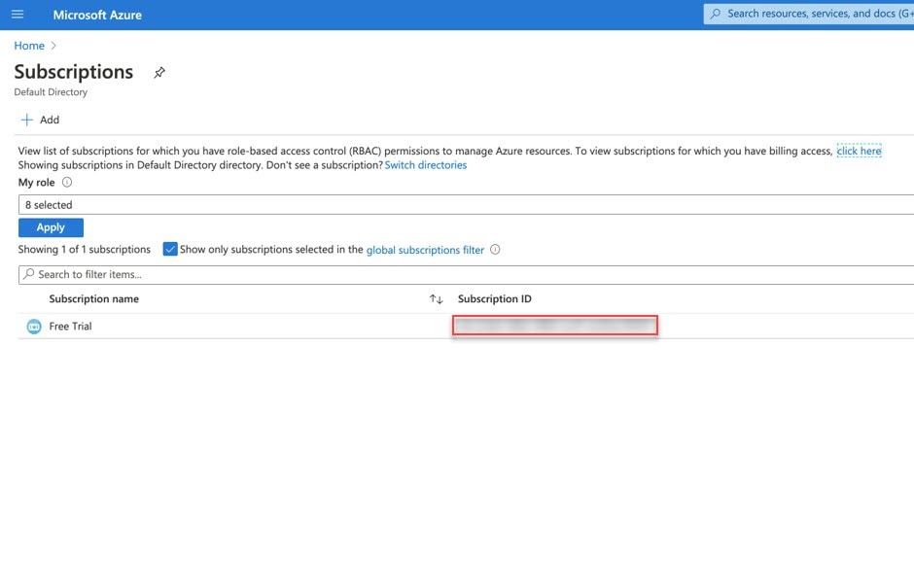Show the My role info tooltip icon
This screenshot has height=588, width=914.
(67, 183)
